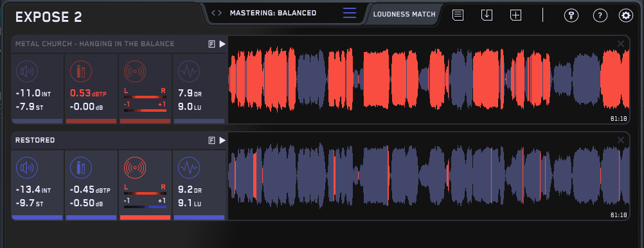
Task: Add a new track with plus icon
Action: tap(515, 15)
